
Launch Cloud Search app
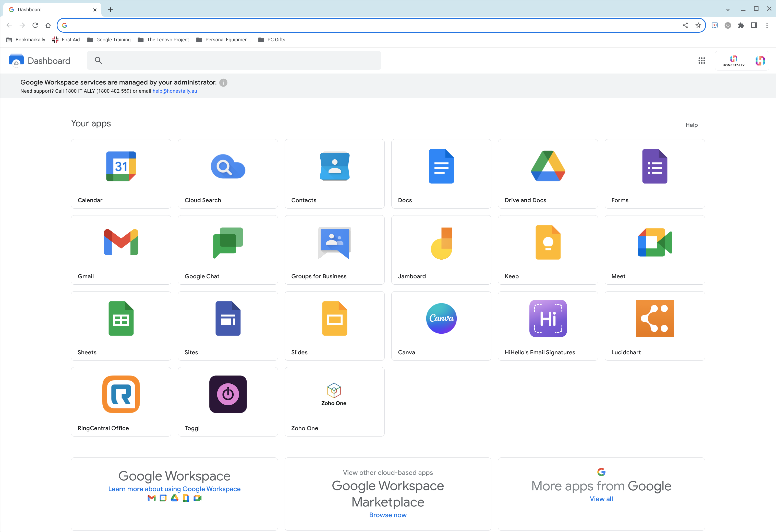pyautogui.click(x=228, y=174)
